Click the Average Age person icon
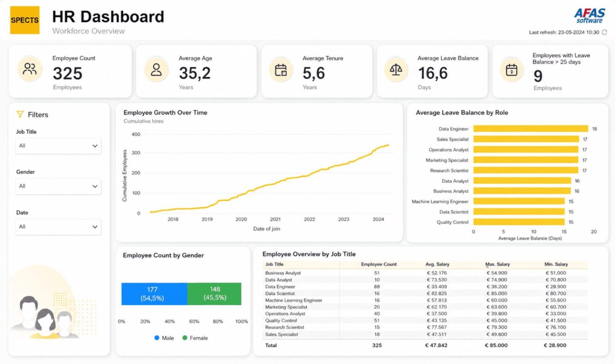Screen dimensions: 615x364 156,70
